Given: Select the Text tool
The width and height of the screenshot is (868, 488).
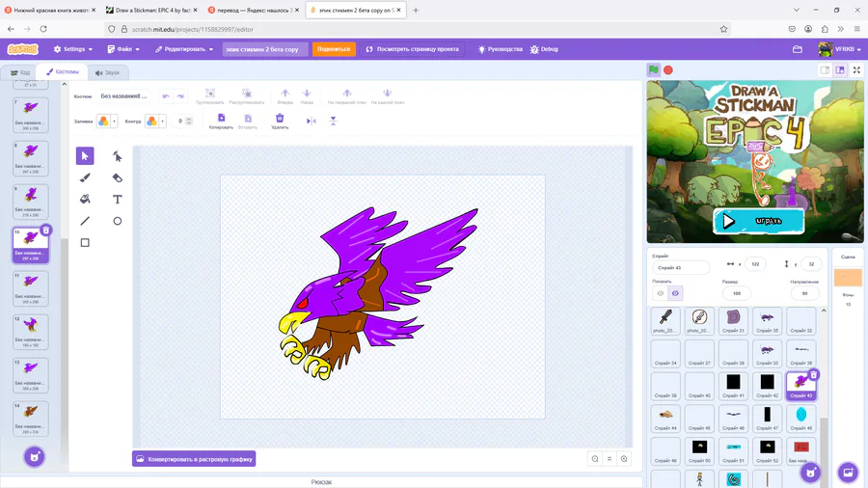Looking at the screenshot, I should tap(117, 200).
